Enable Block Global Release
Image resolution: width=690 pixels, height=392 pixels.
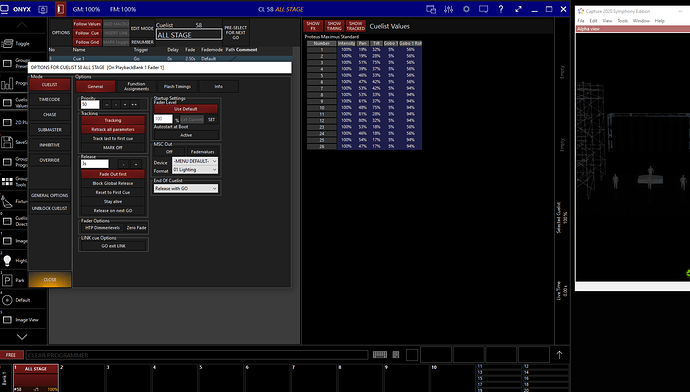113,183
